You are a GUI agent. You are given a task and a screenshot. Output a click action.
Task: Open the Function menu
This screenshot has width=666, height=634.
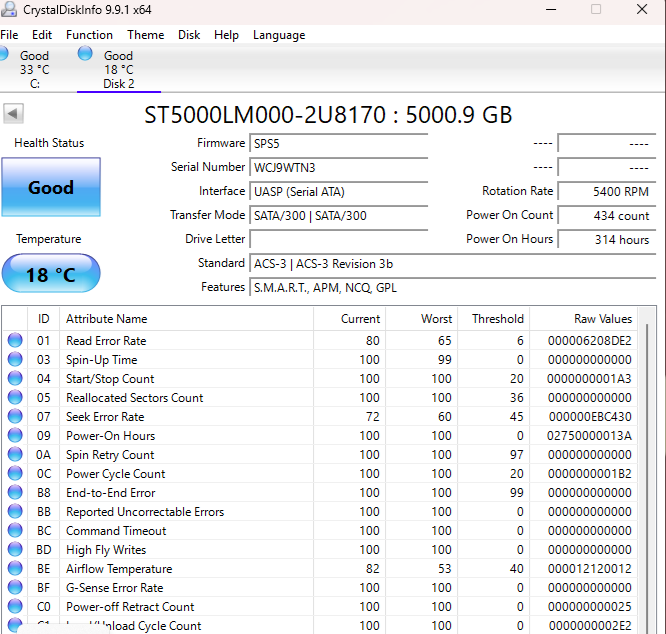coord(89,35)
